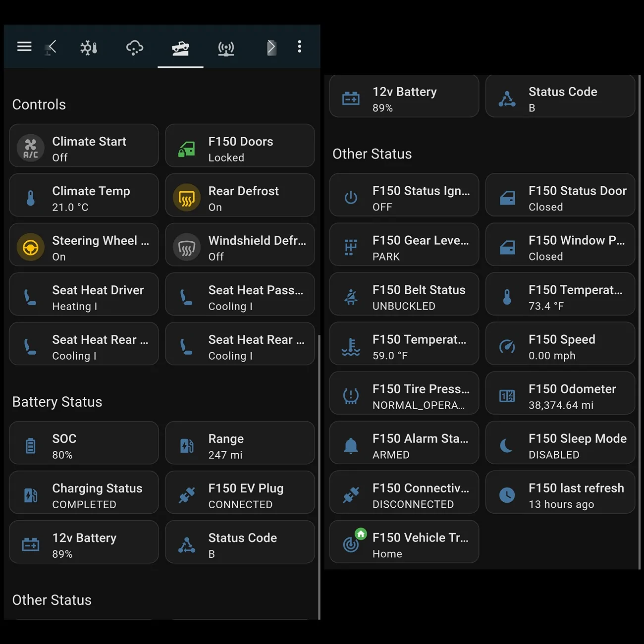The image size is (644, 644).
Task: Click the 'Home' vehicle tracker value
Action: click(387, 554)
